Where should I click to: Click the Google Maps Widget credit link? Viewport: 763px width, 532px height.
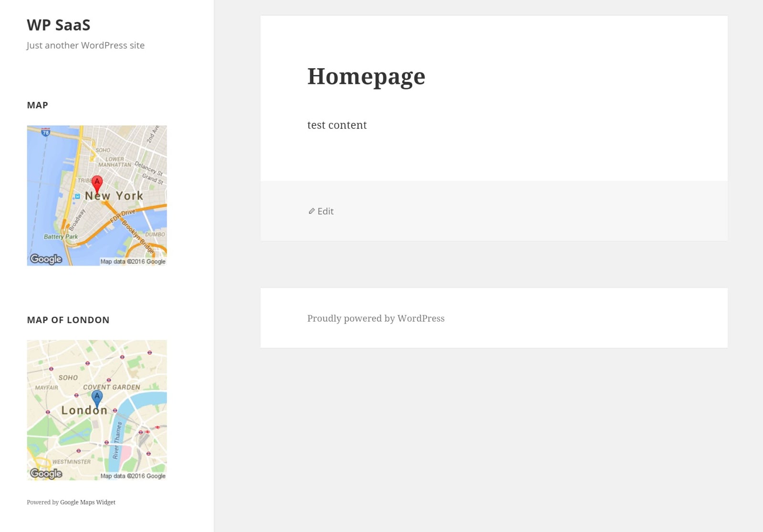point(87,502)
